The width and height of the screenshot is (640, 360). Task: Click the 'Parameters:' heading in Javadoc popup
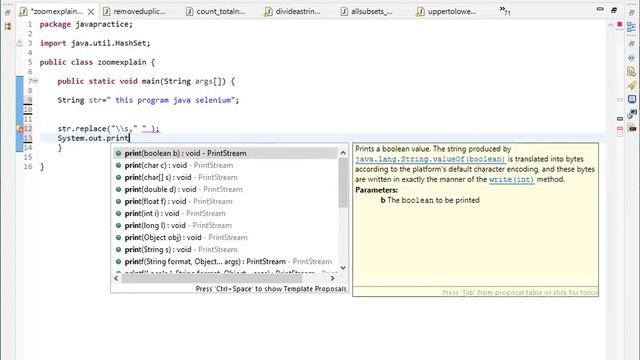376,190
